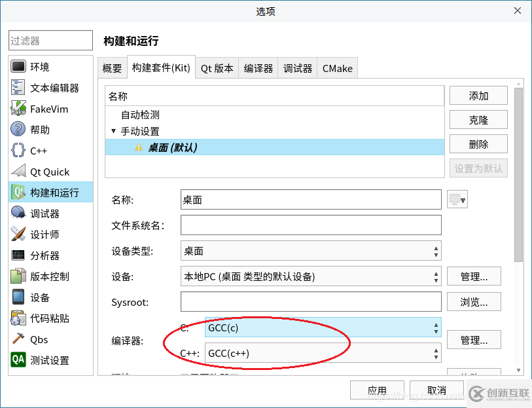Image resolution: width=532 pixels, height=408 pixels.
Task: Click the 过滤器 filter input field
Action: coord(50,41)
